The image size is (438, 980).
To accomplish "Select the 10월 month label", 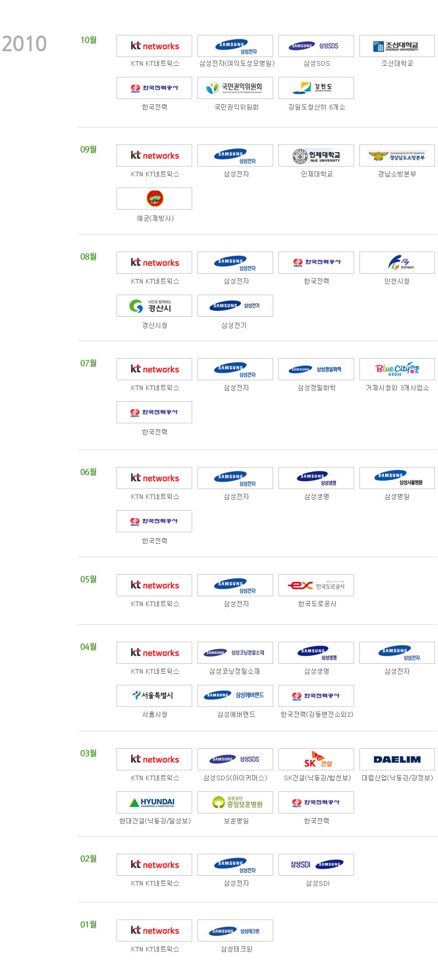I will 89,40.
